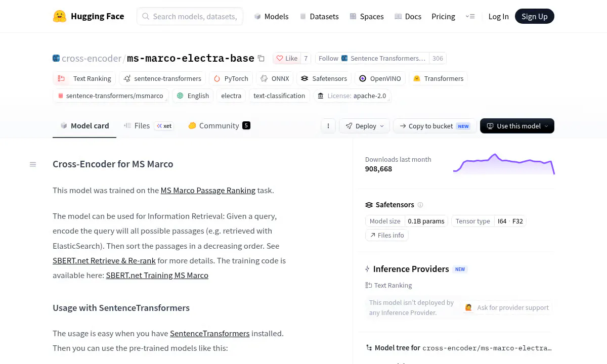Open the three-dot more options menu
Viewport: 607px width, 364px height.
328,126
